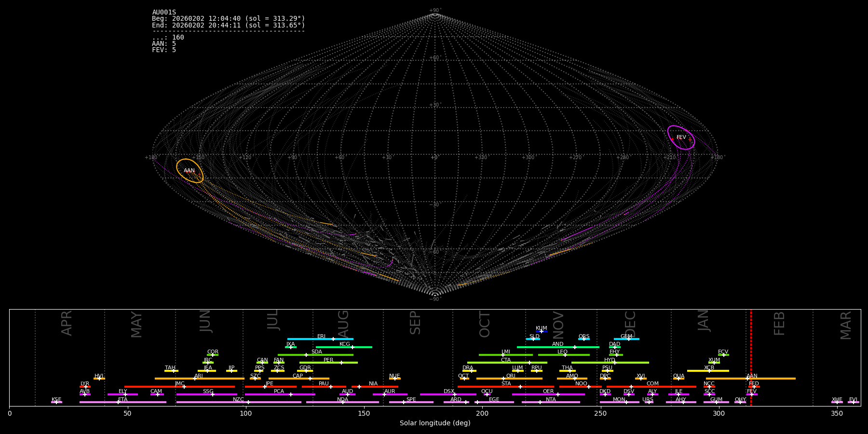Select the ORS shower label
868x434 pixels.
(x=584, y=337)
